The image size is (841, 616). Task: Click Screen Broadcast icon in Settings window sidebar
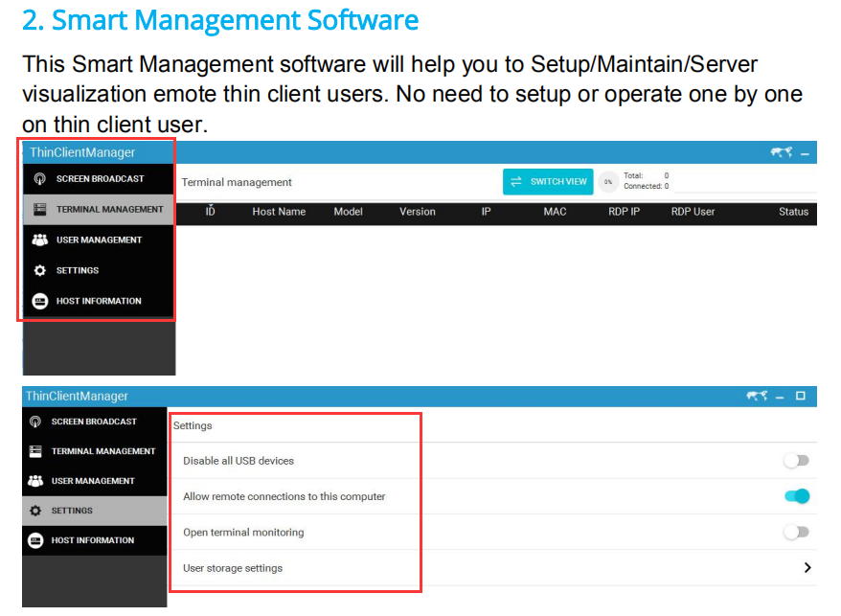tap(35, 422)
